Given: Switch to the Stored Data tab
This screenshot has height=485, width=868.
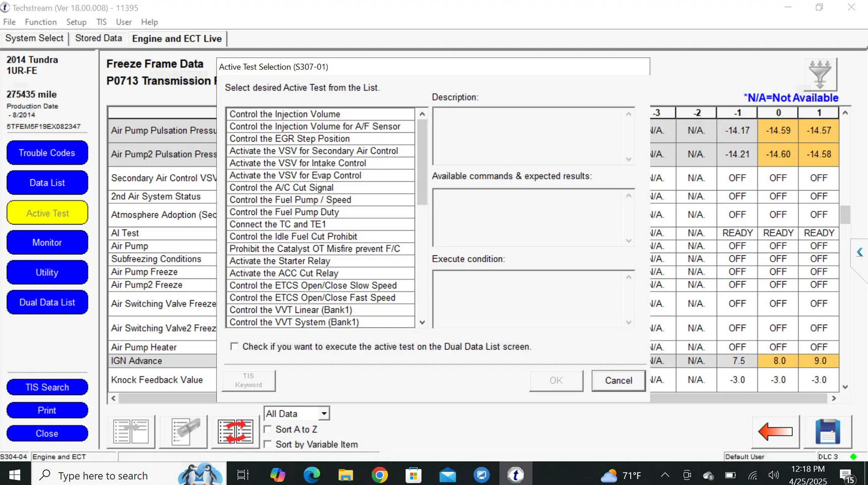Looking at the screenshot, I should (98, 38).
